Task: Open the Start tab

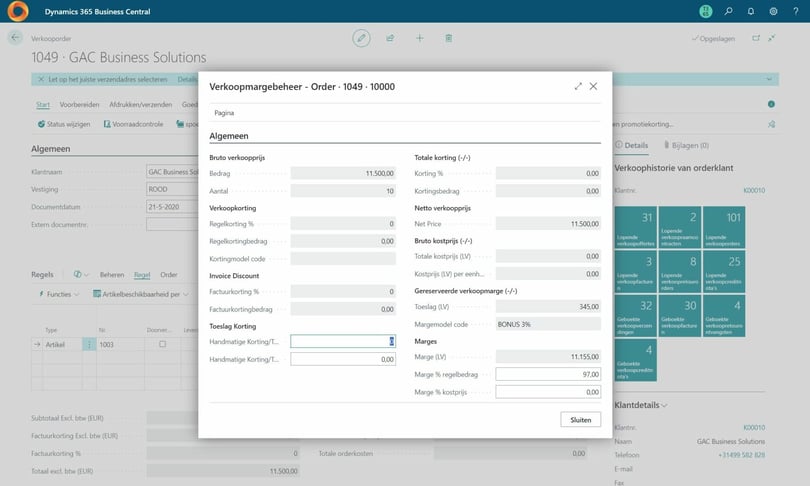Action: 43,104
